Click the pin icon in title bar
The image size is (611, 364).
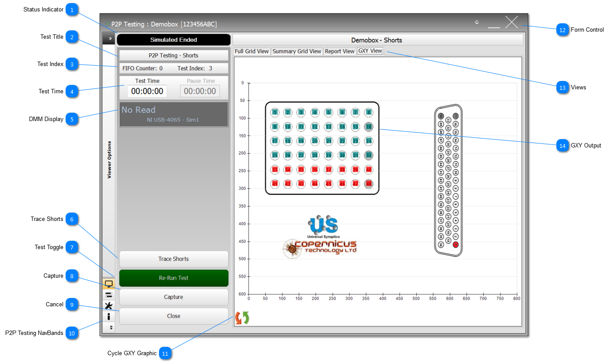476,22
